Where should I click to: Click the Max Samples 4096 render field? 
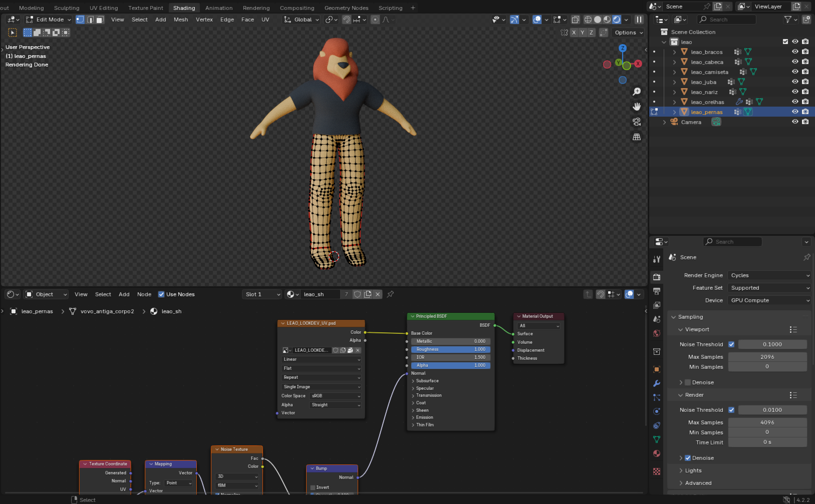[767, 422]
